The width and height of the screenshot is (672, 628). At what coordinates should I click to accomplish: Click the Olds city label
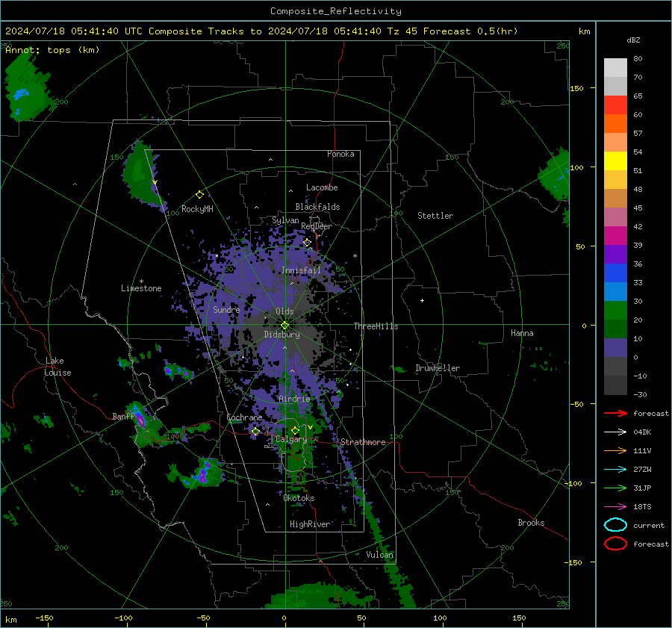coord(284,311)
